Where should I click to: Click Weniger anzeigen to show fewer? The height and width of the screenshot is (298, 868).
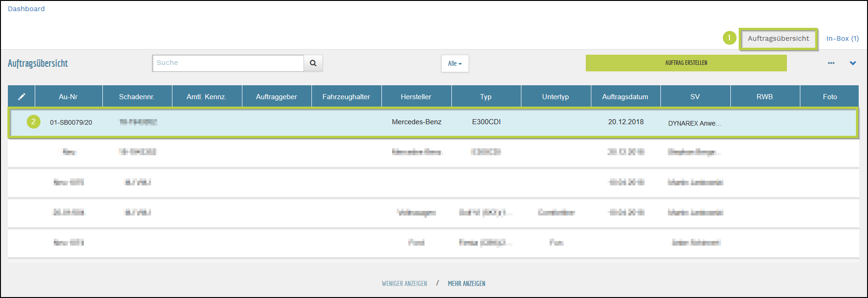pos(404,284)
